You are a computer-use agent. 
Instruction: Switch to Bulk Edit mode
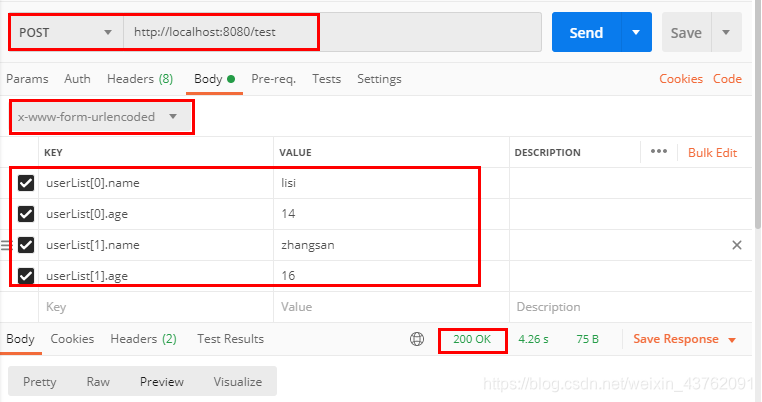coord(712,153)
